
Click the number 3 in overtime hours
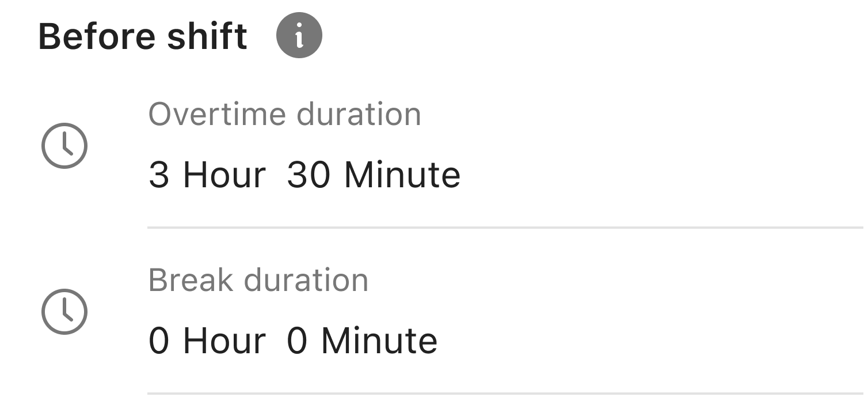[x=159, y=175]
